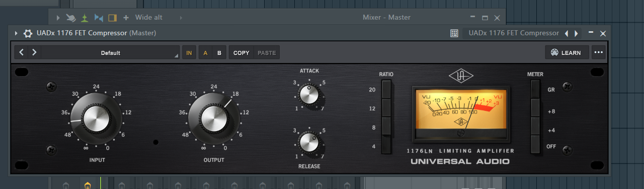Open the UADx 1176 FET Compressor preset selector
The height and width of the screenshot is (189, 644).
tap(514, 33)
